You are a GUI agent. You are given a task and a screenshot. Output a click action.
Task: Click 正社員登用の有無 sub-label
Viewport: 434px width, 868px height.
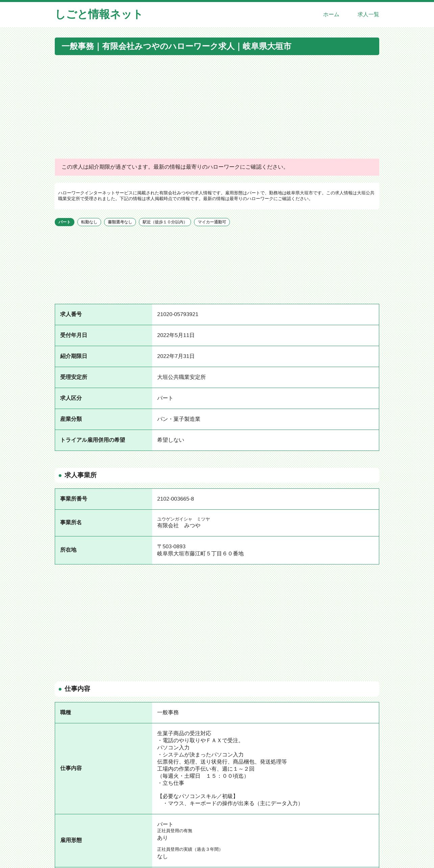pyautogui.click(x=175, y=831)
